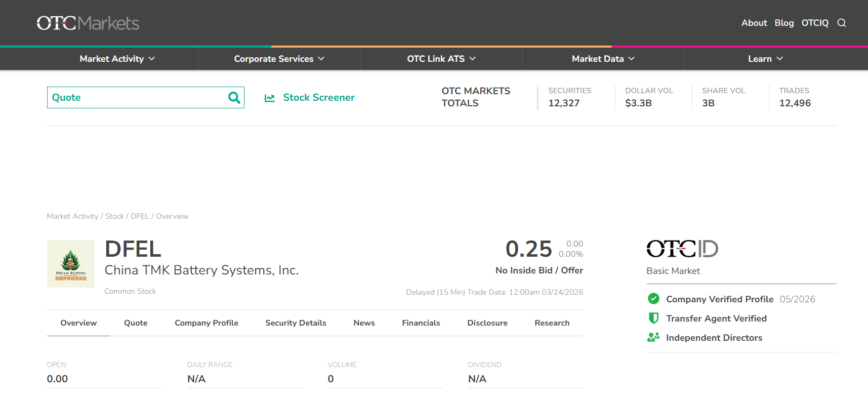Image resolution: width=868 pixels, height=400 pixels.
Task: Click the Transfer Agent Verified shield icon
Action: pyautogui.click(x=653, y=318)
